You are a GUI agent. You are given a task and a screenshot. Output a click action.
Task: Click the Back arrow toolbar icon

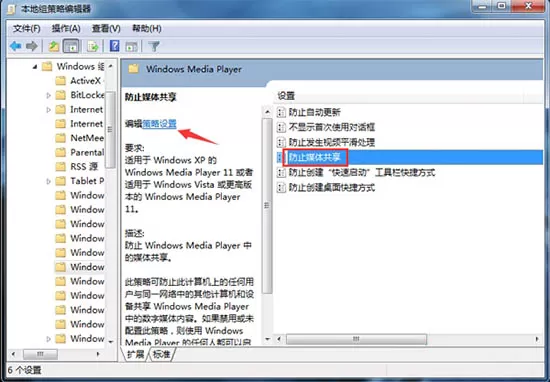pyautogui.click(x=16, y=46)
